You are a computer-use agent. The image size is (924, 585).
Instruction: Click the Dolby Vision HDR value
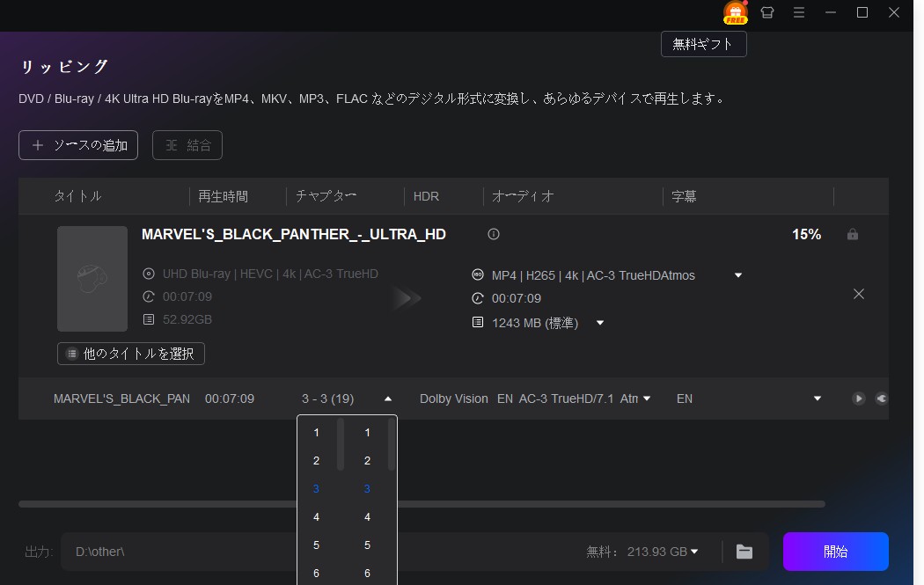(454, 399)
